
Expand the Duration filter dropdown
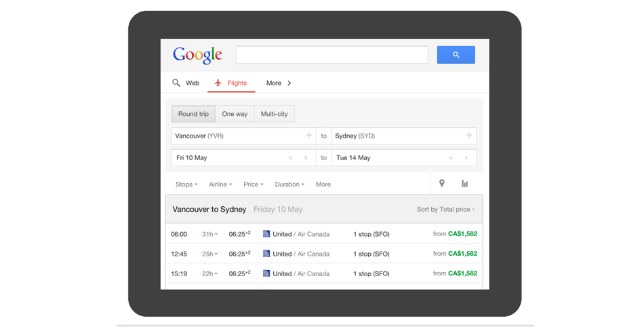tap(289, 185)
